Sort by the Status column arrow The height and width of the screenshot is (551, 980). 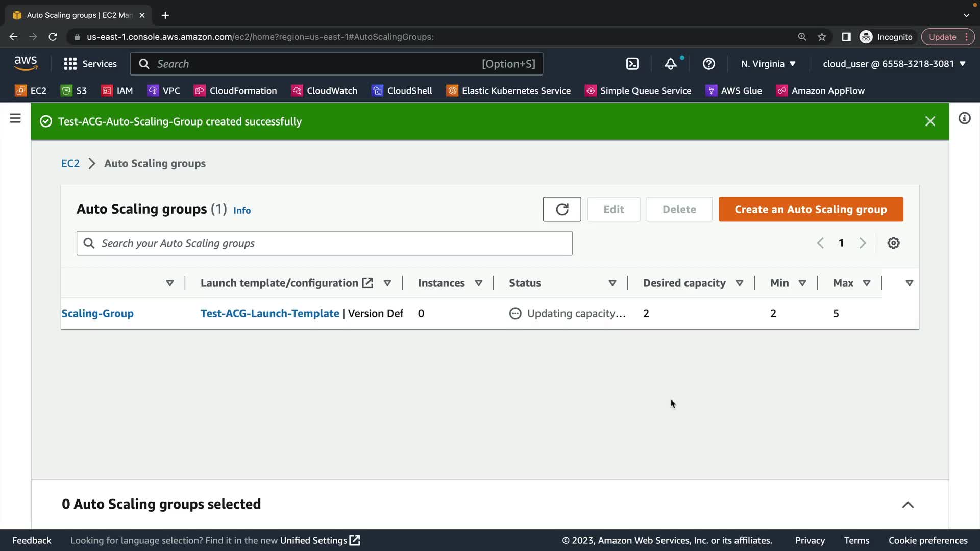point(612,283)
